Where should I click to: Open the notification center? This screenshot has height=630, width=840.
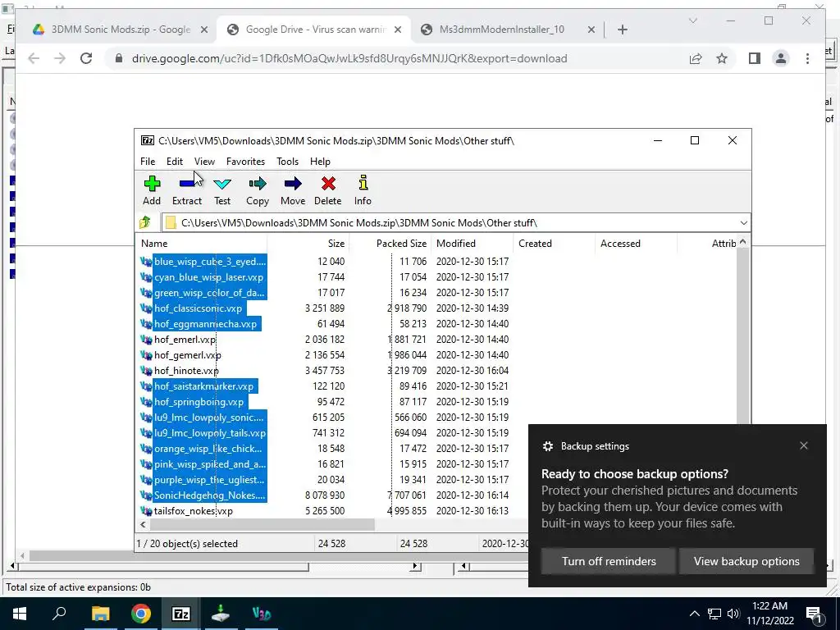pyautogui.click(x=815, y=614)
